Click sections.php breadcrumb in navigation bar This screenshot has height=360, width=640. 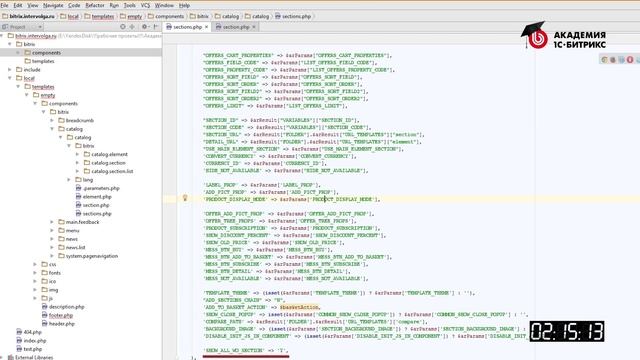click(293, 16)
